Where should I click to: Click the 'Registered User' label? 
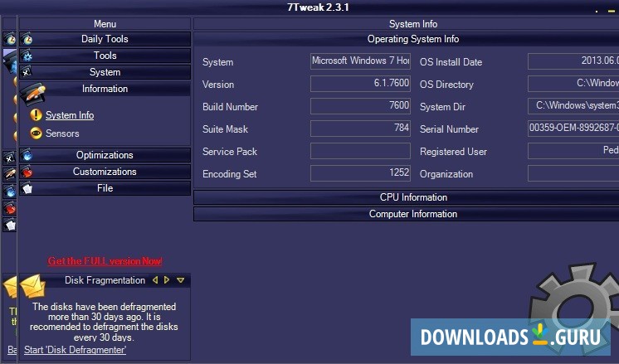point(453,152)
